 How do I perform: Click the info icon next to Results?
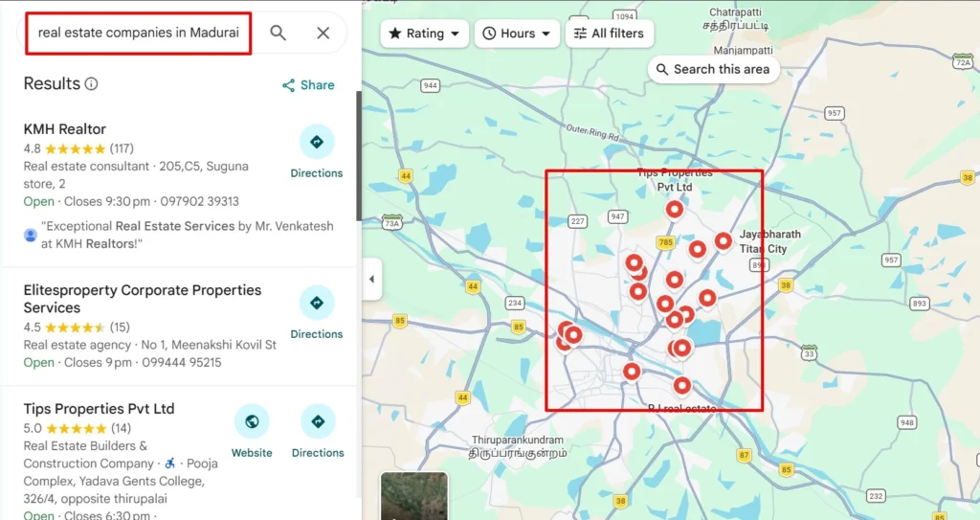[x=91, y=84]
